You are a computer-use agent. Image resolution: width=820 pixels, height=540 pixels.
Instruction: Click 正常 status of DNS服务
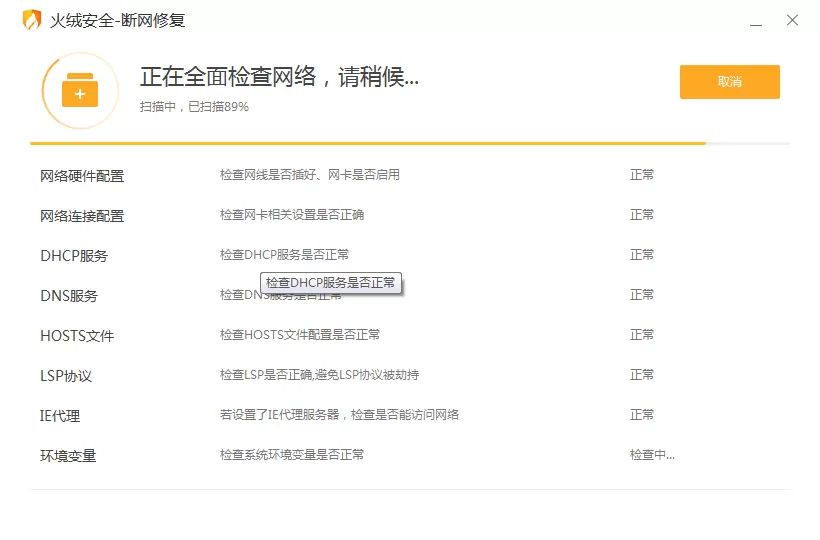point(642,295)
